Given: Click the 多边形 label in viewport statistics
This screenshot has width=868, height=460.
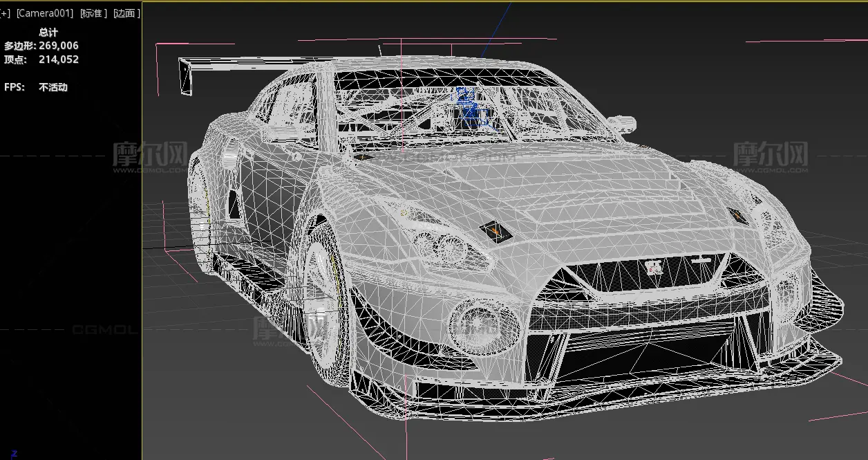Looking at the screenshot, I should coord(19,46).
